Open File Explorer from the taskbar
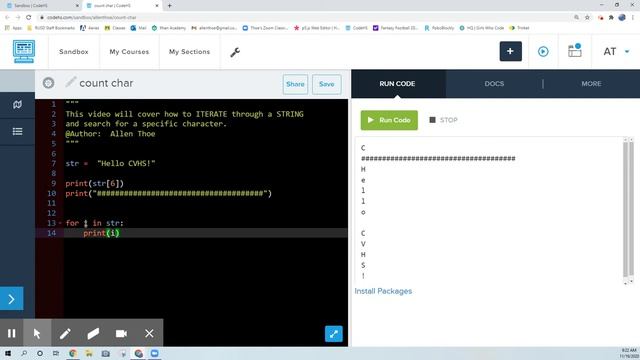Screen dimensions: 640x360 pyautogui.click(x=89, y=353)
